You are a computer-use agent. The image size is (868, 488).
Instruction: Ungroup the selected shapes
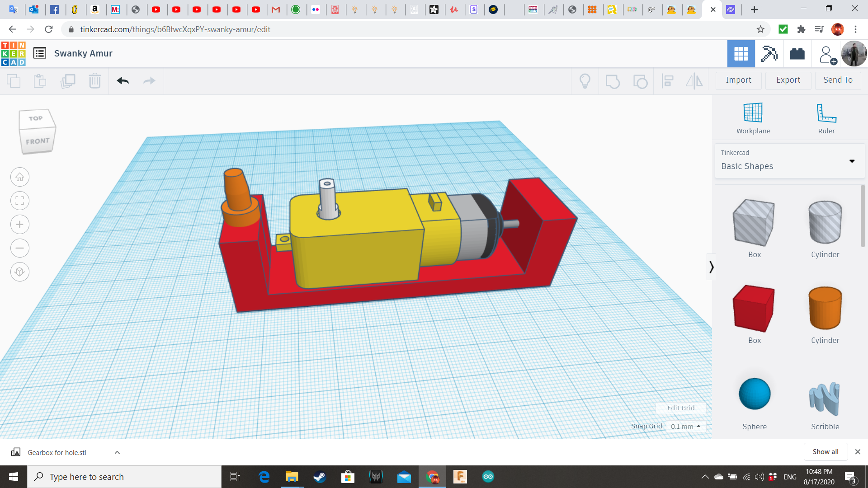pos(640,81)
